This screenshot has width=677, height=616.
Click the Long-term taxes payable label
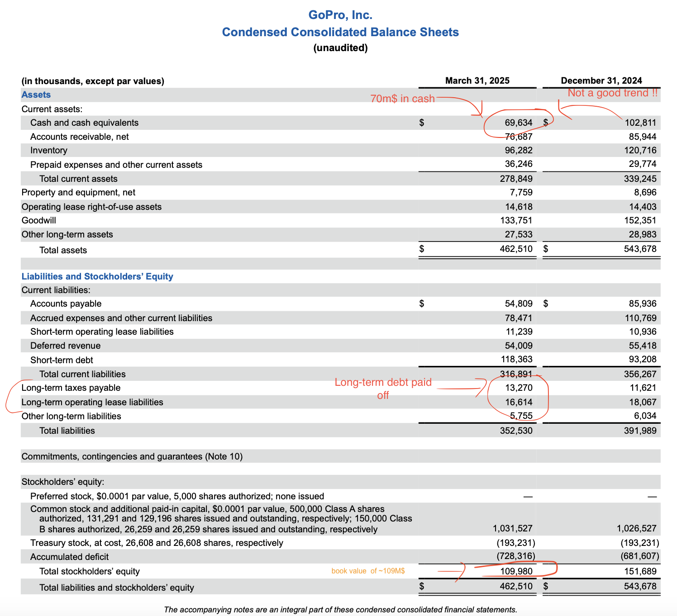point(71,388)
